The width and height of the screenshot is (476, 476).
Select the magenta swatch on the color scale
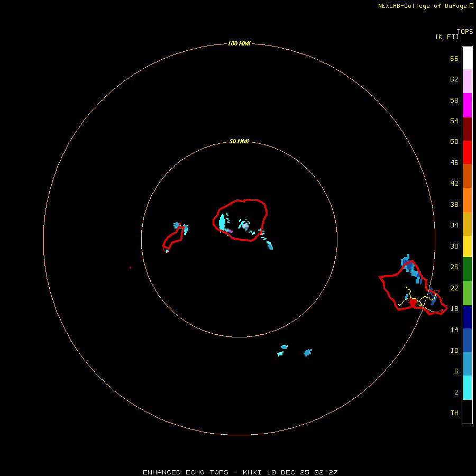coord(467,105)
